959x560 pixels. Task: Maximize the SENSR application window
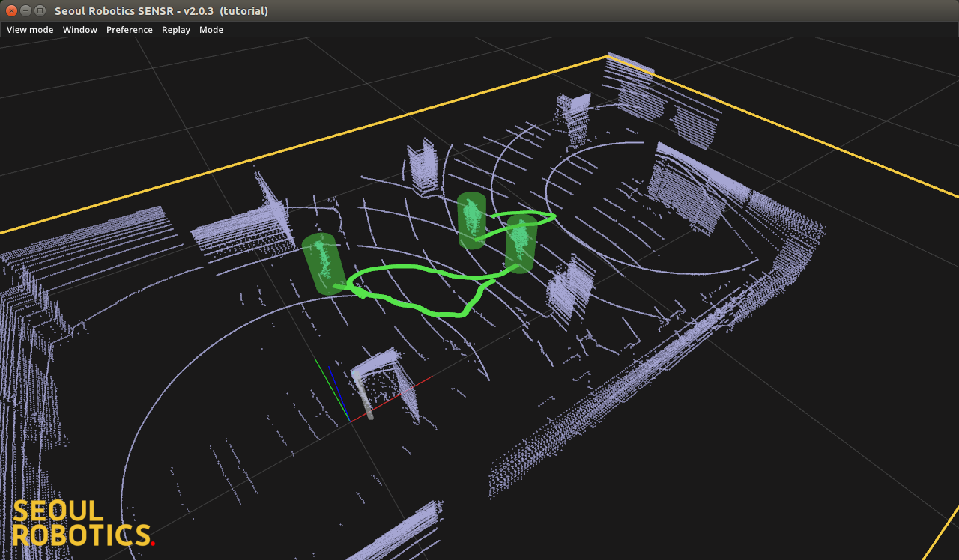point(40,10)
